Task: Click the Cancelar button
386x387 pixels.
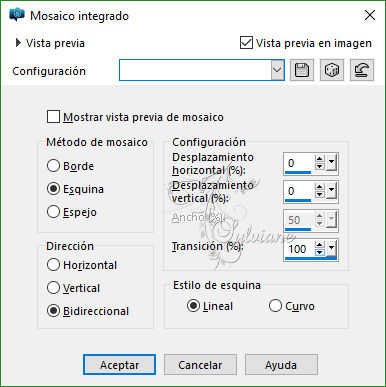Action: [x=200, y=365]
